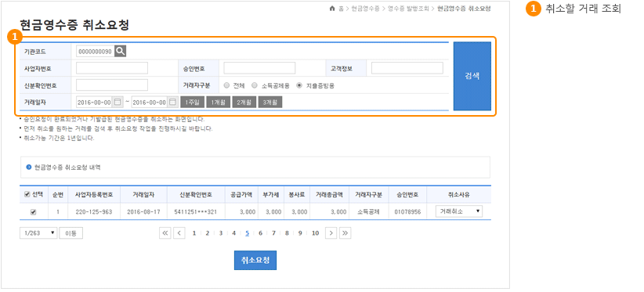This screenshot has height=292, width=644.
Task: Click the home icon in breadcrumb
Action: click(x=332, y=9)
